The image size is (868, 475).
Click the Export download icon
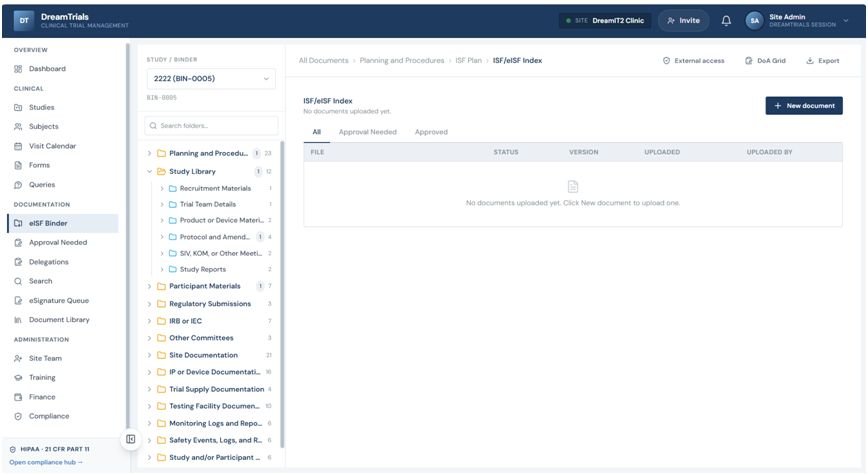[x=809, y=60]
